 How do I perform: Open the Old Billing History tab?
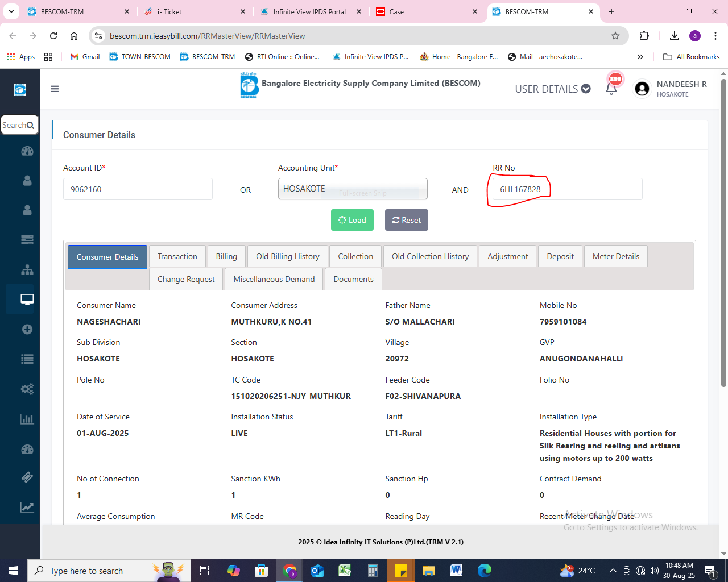288,256
